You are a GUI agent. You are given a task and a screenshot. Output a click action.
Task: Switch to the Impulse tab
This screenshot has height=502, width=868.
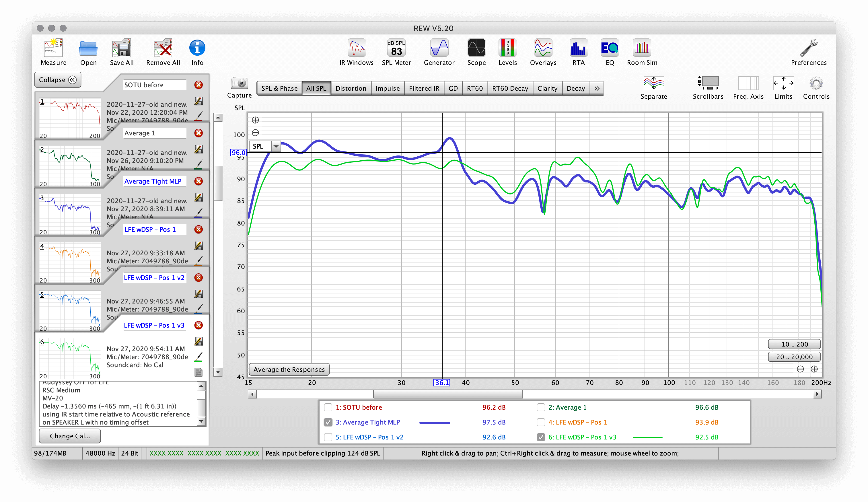click(x=388, y=89)
